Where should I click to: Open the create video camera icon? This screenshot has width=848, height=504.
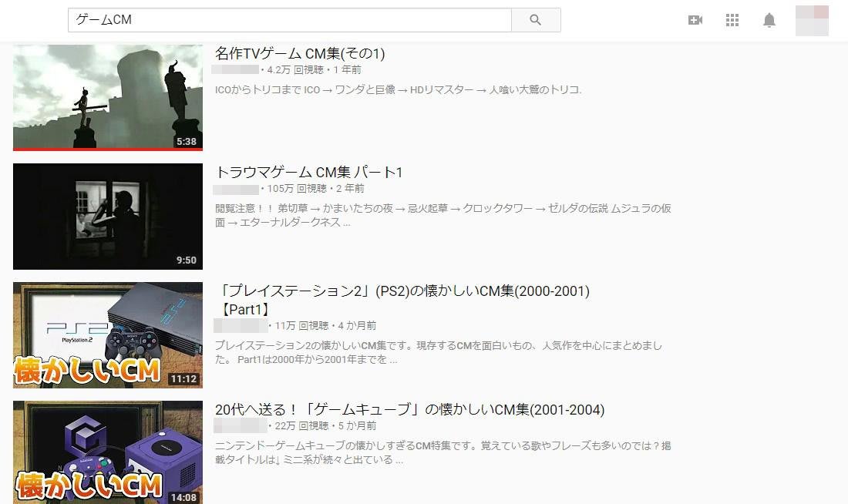695,20
